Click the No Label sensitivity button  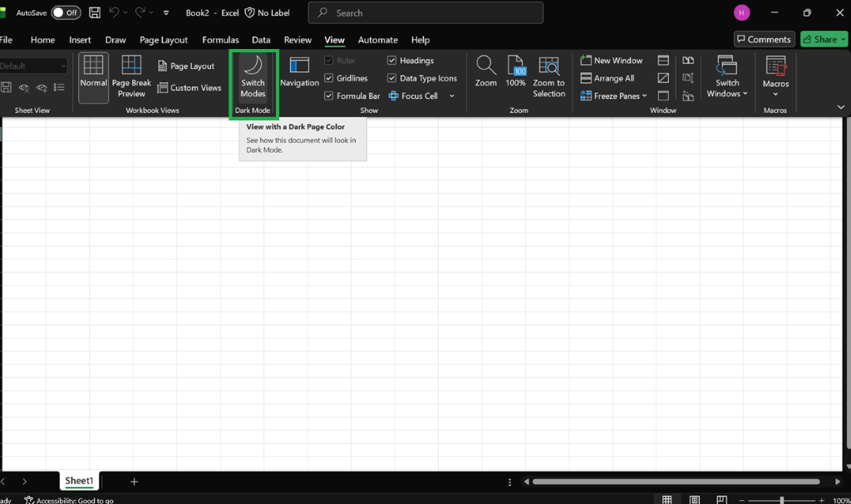tap(268, 12)
